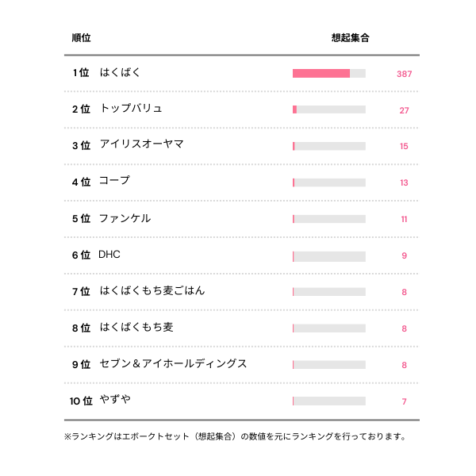Click the 6位 rank label
The width and height of the screenshot is (476, 476).
pos(81,255)
